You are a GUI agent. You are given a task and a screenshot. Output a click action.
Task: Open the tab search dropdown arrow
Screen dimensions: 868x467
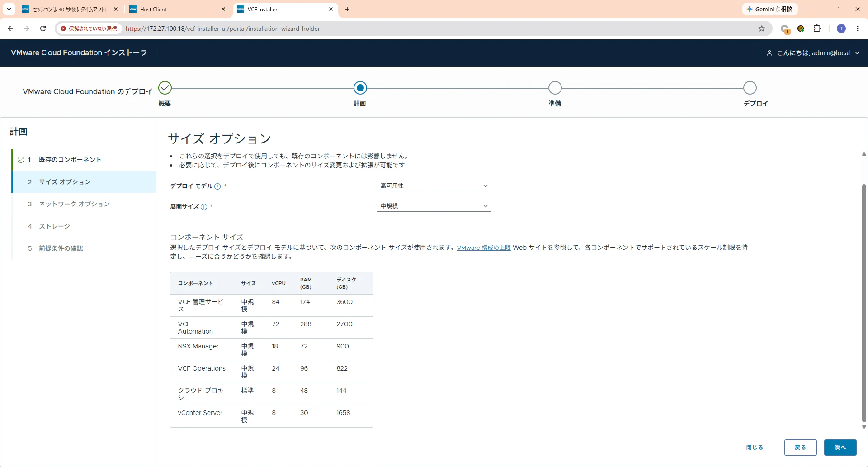[9, 9]
